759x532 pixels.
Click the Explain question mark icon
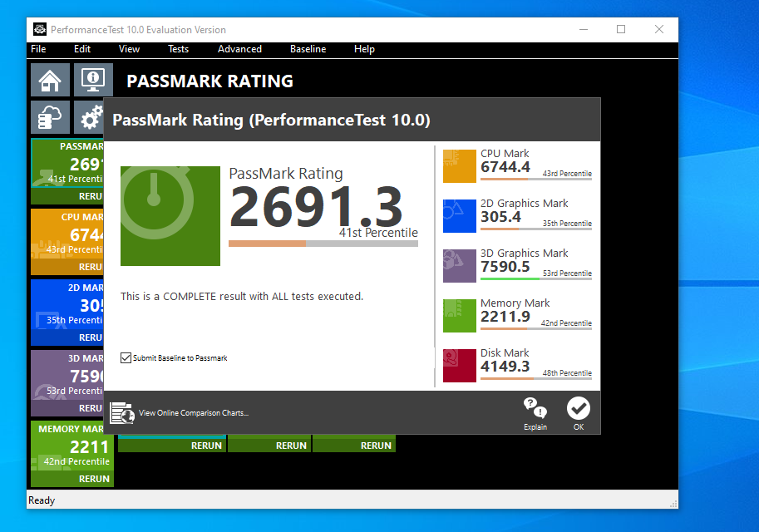point(535,408)
